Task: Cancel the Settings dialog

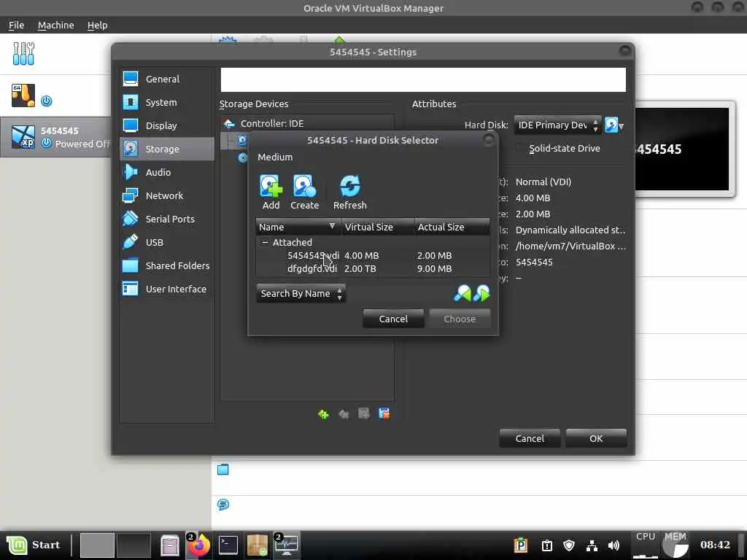Action: click(x=530, y=438)
